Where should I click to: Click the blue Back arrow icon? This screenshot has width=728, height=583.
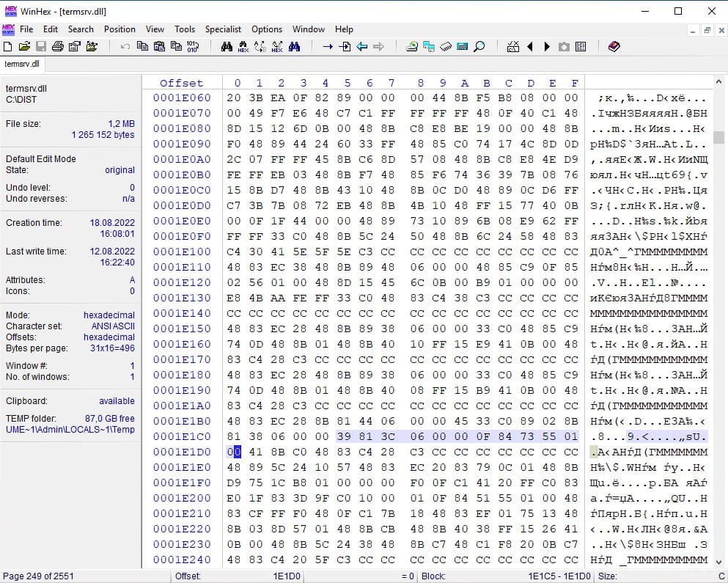pyautogui.click(x=361, y=46)
